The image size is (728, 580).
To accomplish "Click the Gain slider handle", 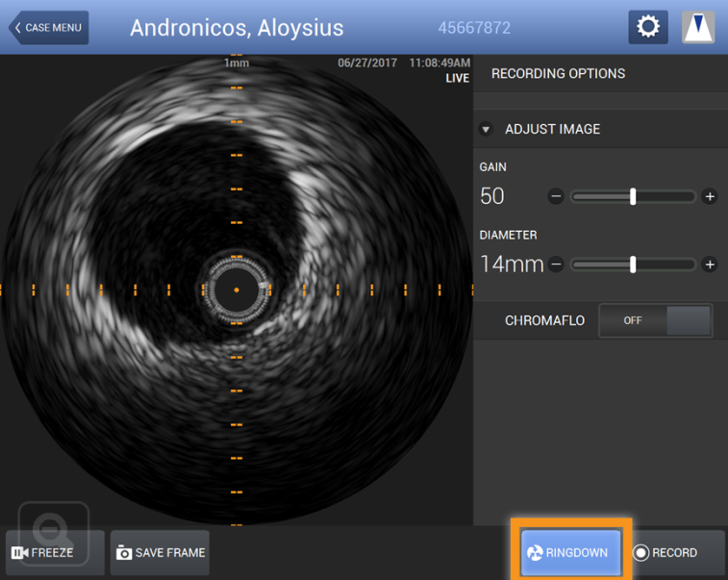I will tap(633, 196).
